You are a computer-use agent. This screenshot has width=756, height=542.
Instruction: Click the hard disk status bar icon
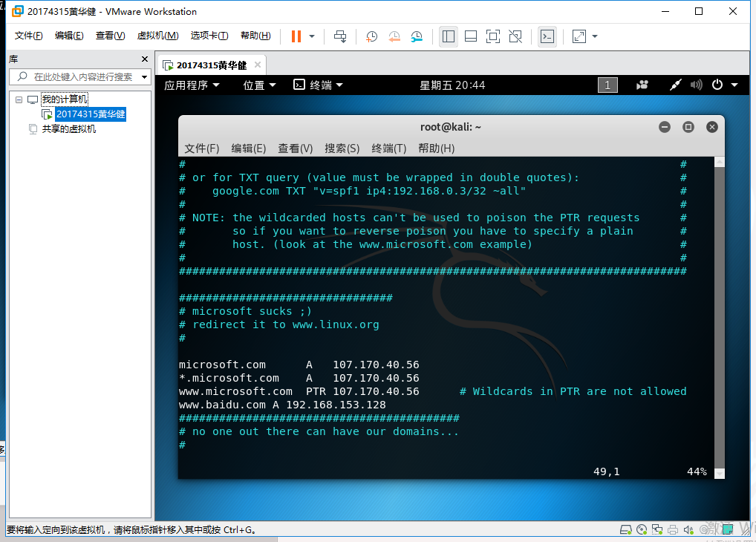click(626, 530)
